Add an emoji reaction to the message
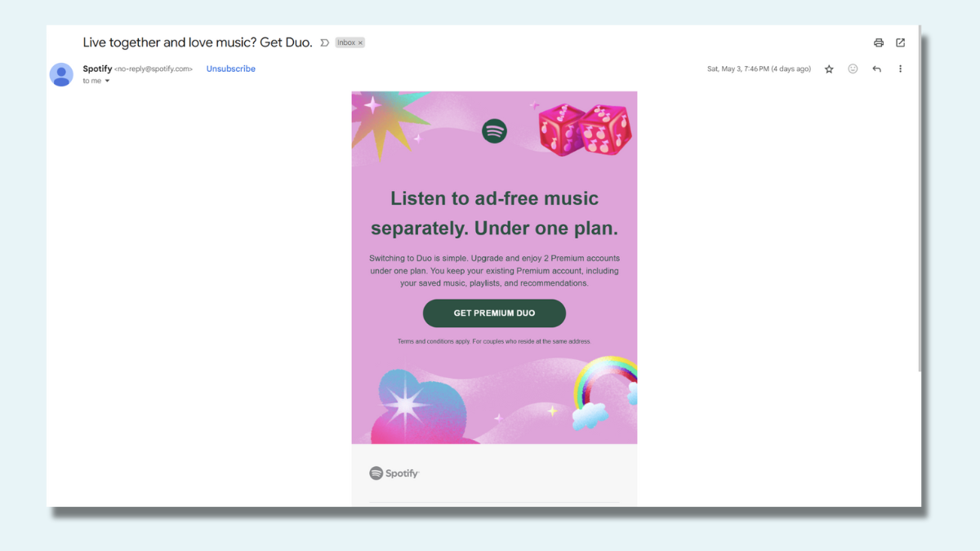 (853, 69)
